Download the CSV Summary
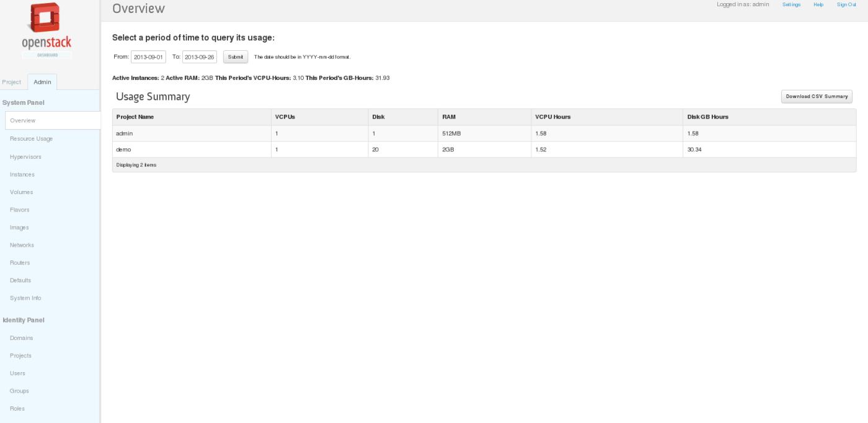868x423 pixels. (x=817, y=97)
